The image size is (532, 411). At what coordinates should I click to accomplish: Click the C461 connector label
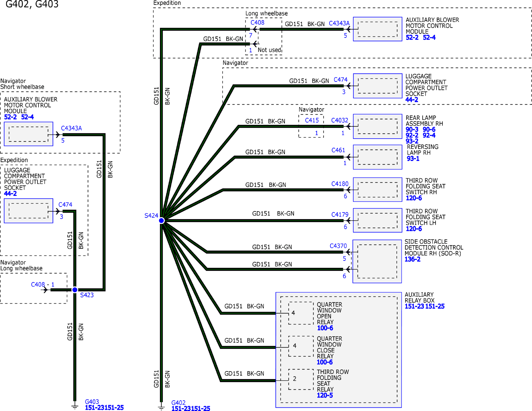pos(338,150)
